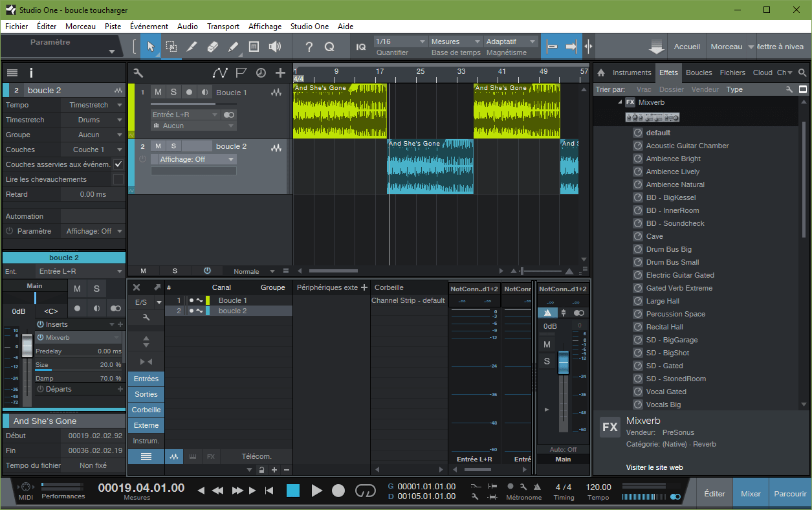Select the Range selection tool
This screenshot has height=510, width=812.
[x=171, y=47]
